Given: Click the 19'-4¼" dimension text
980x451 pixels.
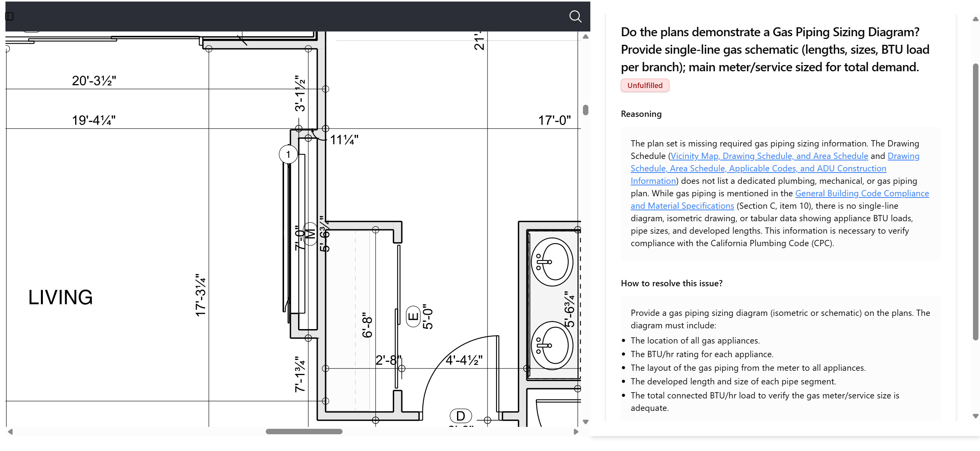Looking at the screenshot, I should (x=94, y=120).
